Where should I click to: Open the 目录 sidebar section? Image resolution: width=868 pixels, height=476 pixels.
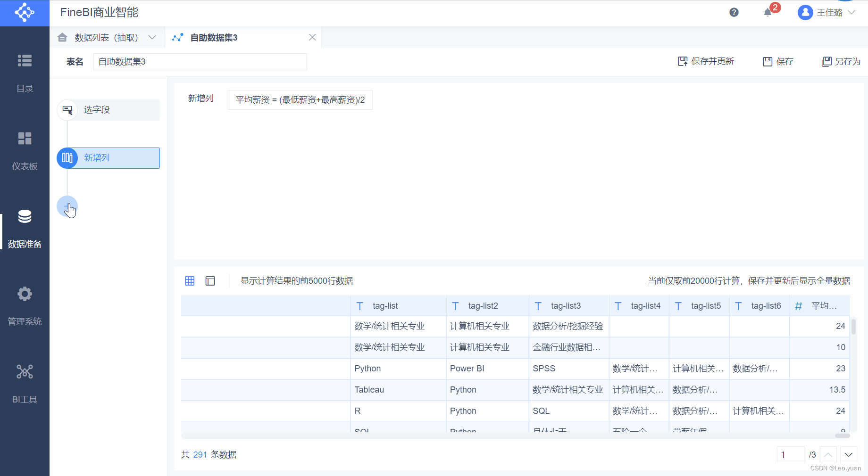(x=25, y=74)
